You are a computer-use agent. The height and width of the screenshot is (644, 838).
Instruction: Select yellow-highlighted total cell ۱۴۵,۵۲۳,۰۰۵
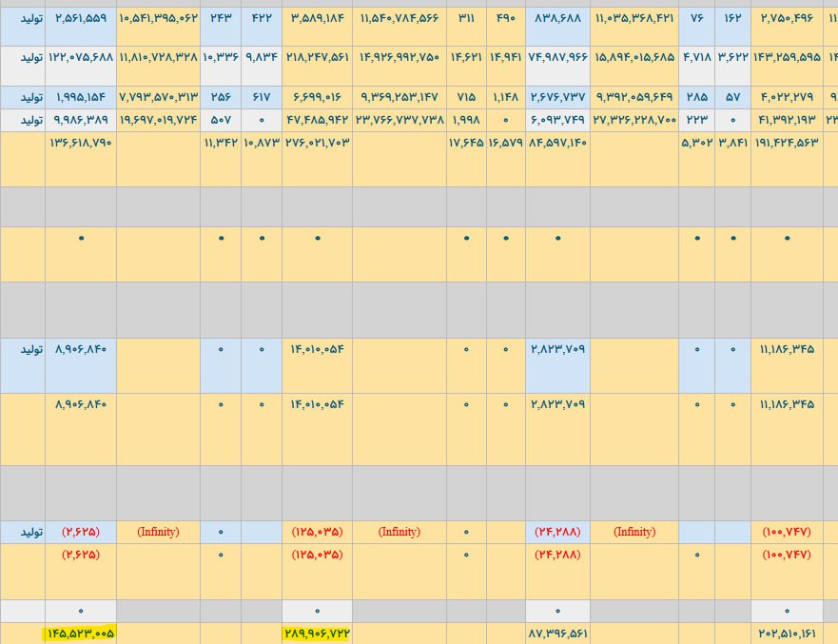coord(80,633)
